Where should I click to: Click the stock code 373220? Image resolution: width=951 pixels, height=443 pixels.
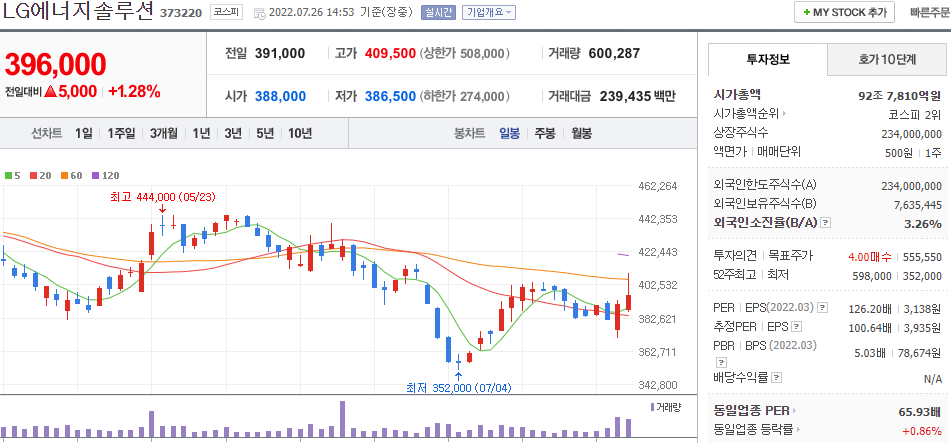click(180, 13)
